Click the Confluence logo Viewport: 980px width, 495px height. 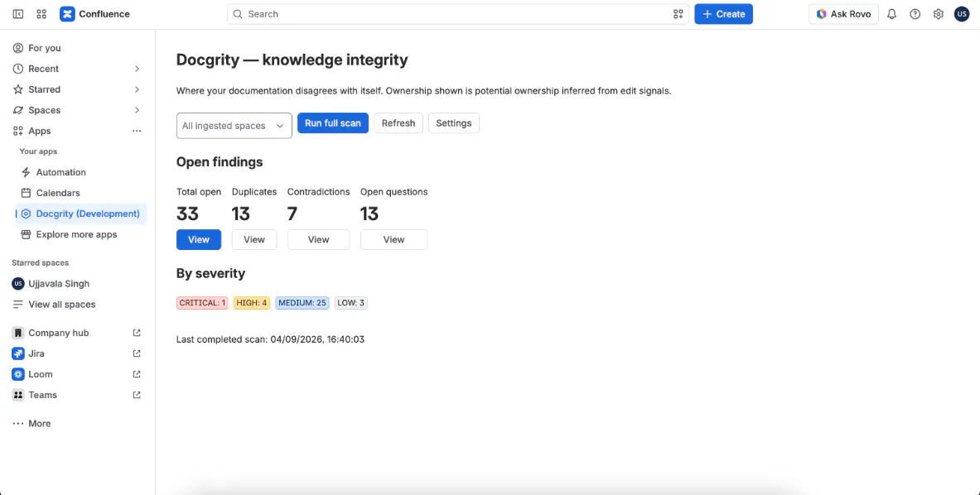click(95, 14)
